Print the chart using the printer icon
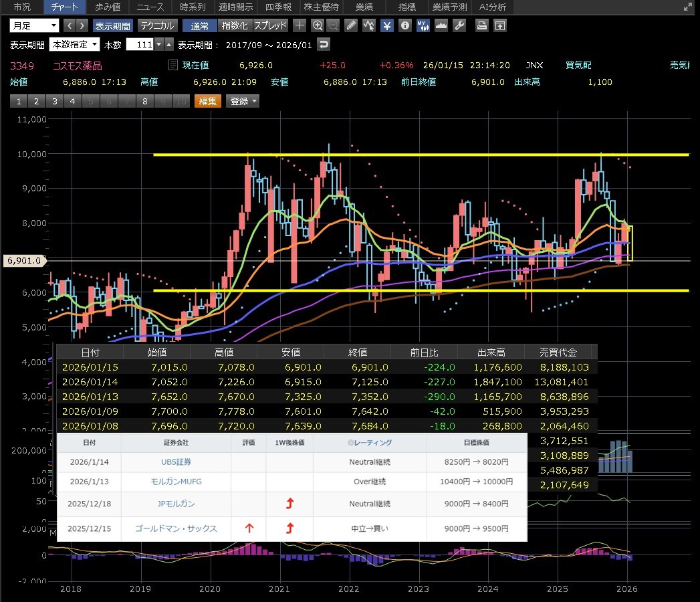The image size is (700, 602). coord(481,25)
